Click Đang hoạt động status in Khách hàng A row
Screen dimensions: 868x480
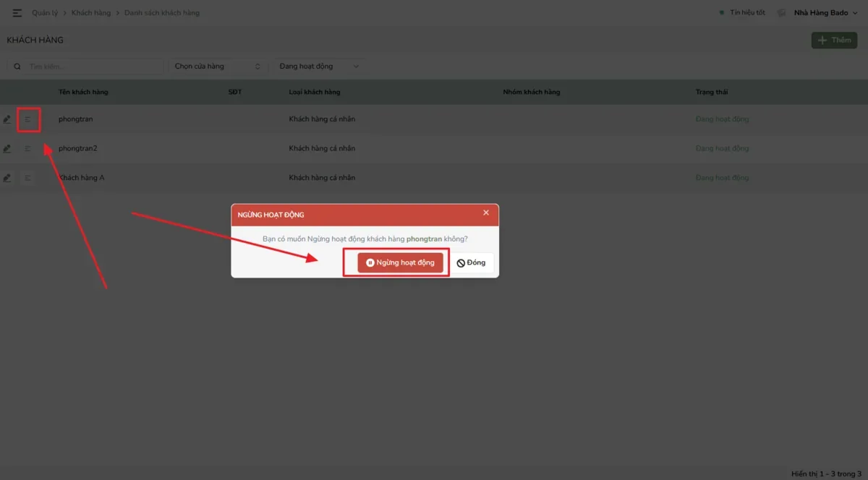723,178
